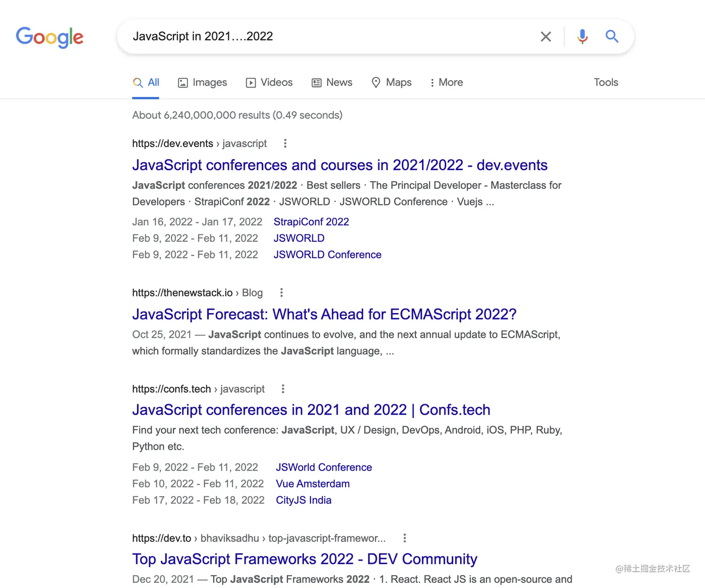Switch to News tab

tap(332, 82)
